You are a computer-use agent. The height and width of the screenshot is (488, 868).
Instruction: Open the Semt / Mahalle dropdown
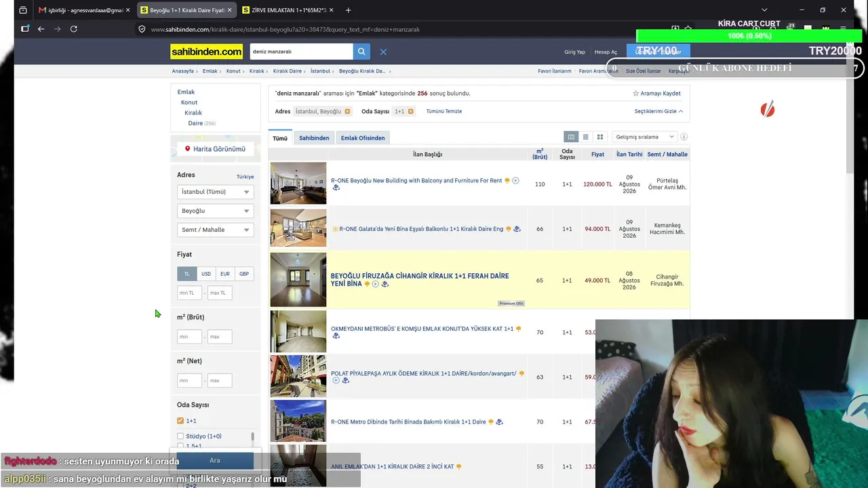(215, 230)
